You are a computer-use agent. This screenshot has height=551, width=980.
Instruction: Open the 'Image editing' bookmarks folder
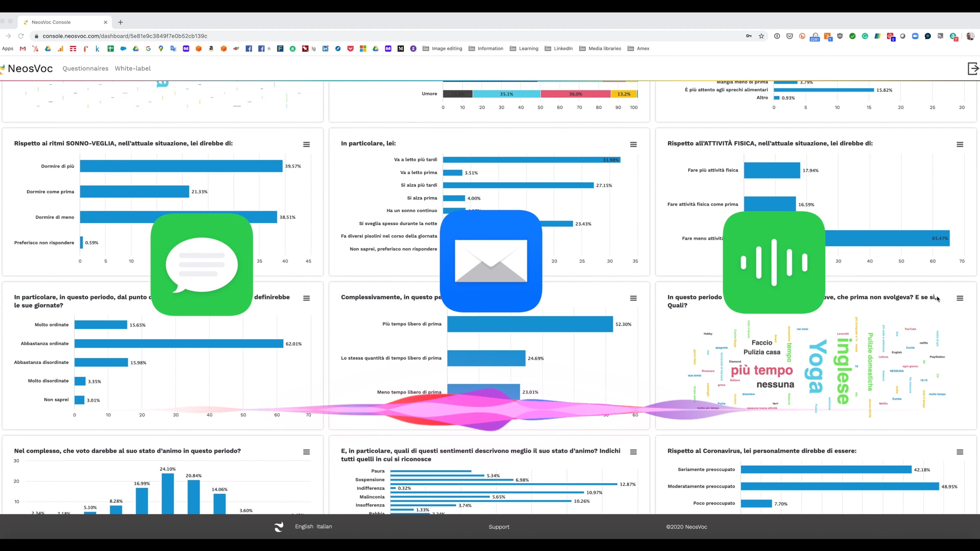(x=442, y=49)
